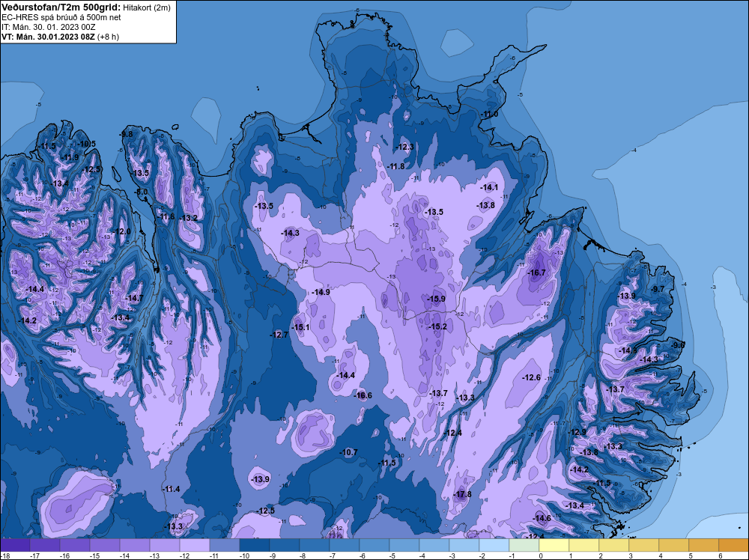Click the '-10' legend scale label
The image size is (749, 560).
[244, 556]
